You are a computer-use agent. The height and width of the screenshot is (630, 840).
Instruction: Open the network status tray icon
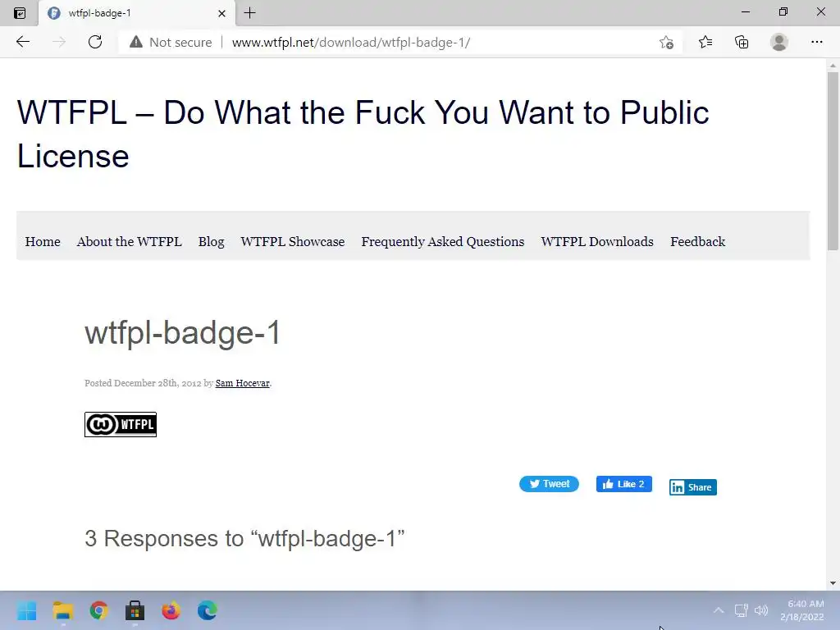(x=741, y=610)
